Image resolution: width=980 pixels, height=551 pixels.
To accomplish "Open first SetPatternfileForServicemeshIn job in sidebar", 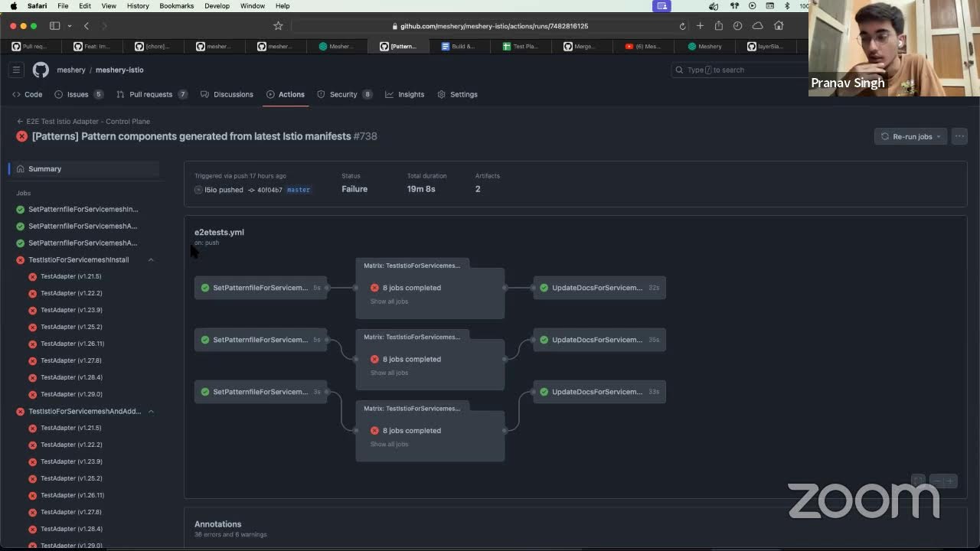I will [x=83, y=209].
